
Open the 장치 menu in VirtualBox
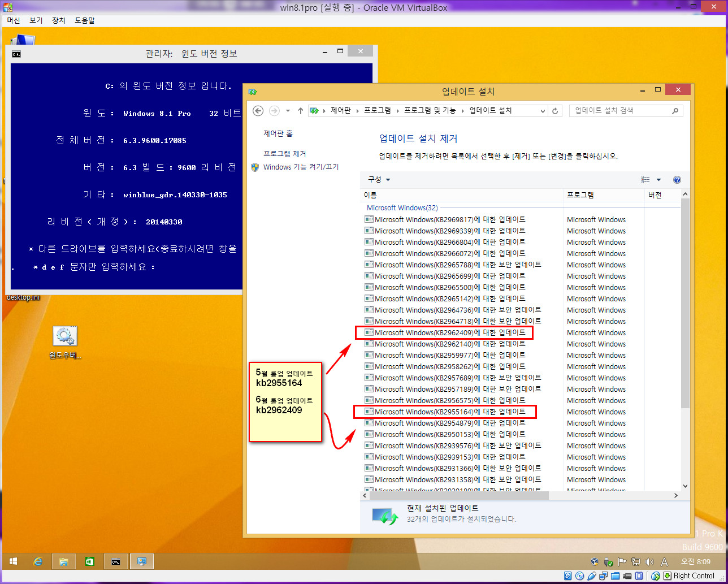click(x=59, y=20)
